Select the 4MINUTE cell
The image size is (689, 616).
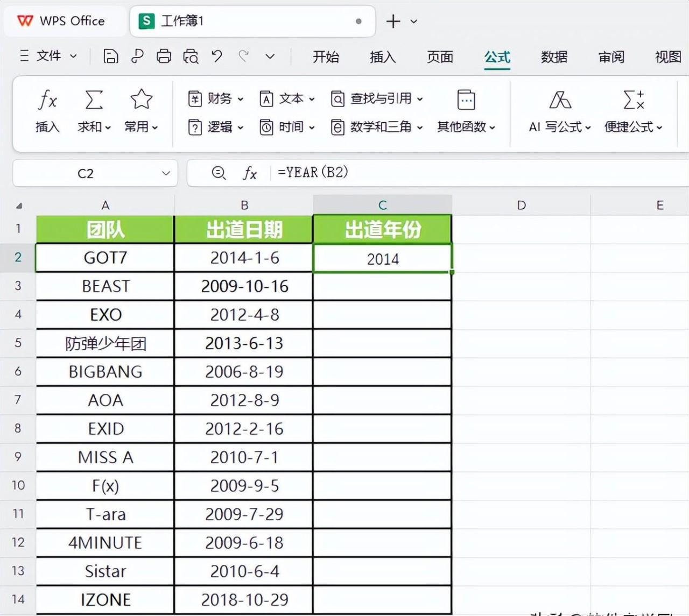tap(106, 543)
